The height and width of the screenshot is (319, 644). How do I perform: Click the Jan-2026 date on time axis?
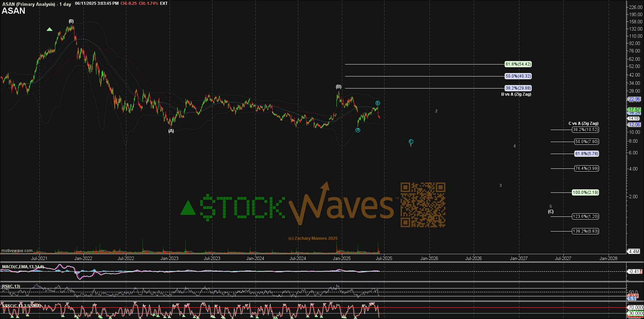pyautogui.click(x=429, y=258)
